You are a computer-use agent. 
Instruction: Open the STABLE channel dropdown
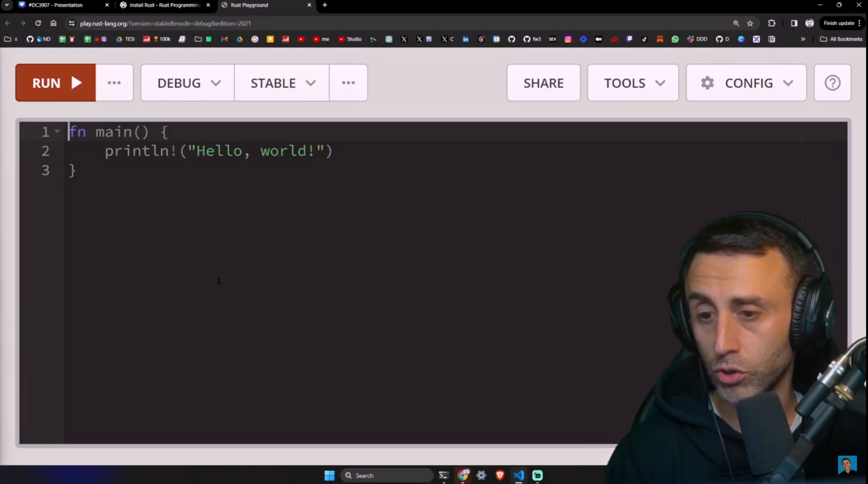tap(281, 82)
